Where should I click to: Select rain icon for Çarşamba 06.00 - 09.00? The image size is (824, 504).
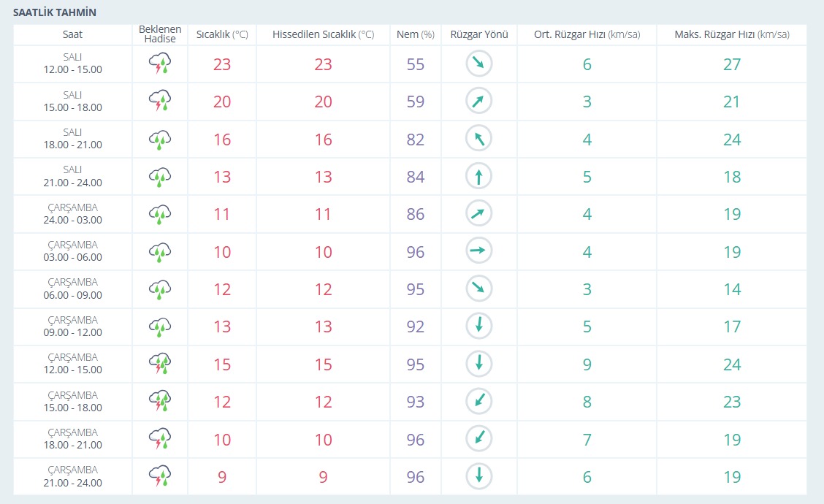[159, 290]
